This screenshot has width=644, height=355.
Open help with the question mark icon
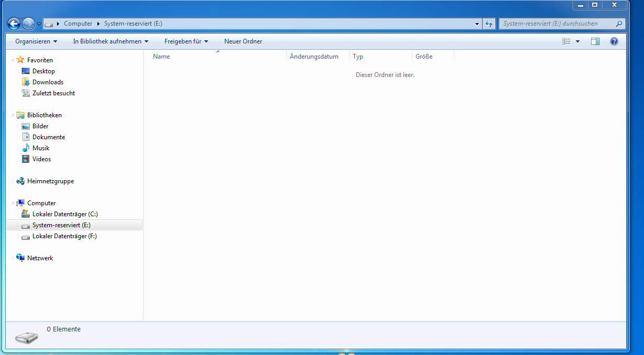[x=614, y=41]
